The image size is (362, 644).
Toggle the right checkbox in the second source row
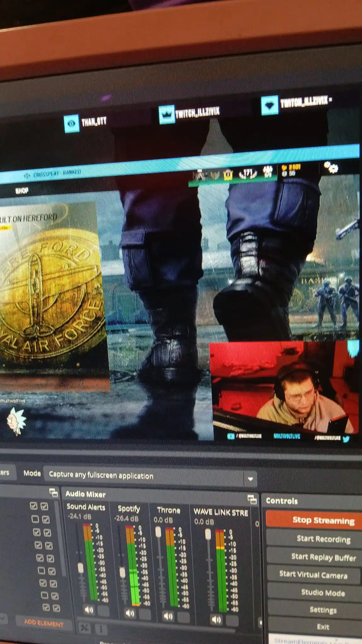click(46, 520)
